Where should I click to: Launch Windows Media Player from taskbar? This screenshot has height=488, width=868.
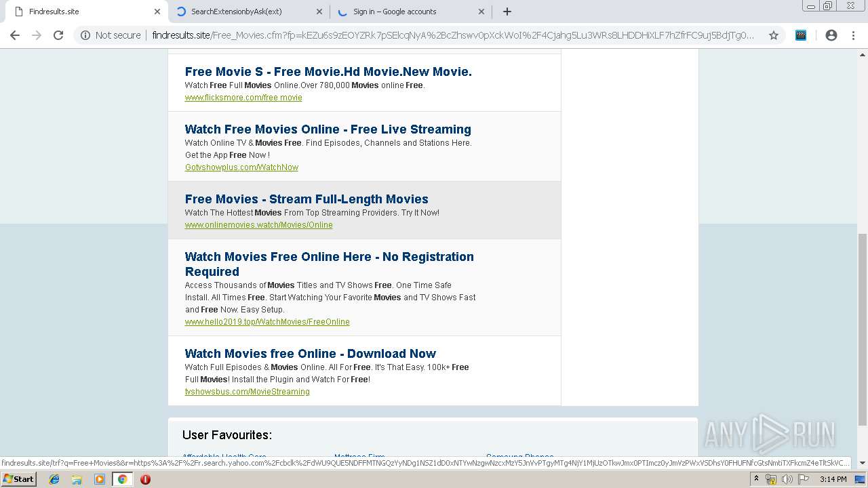point(100,479)
